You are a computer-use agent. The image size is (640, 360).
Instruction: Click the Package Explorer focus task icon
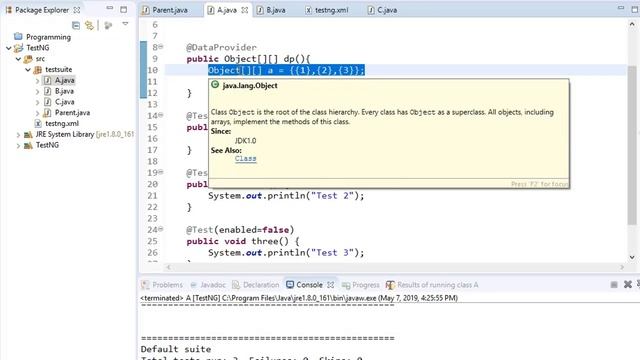pyautogui.click(x=108, y=26)
